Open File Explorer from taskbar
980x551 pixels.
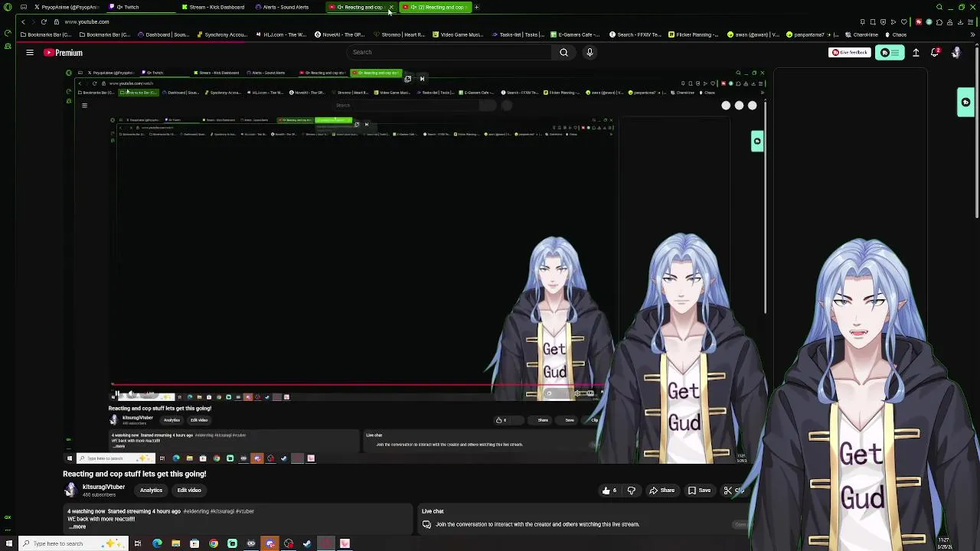pyautogui.click(x=175, y=543)
